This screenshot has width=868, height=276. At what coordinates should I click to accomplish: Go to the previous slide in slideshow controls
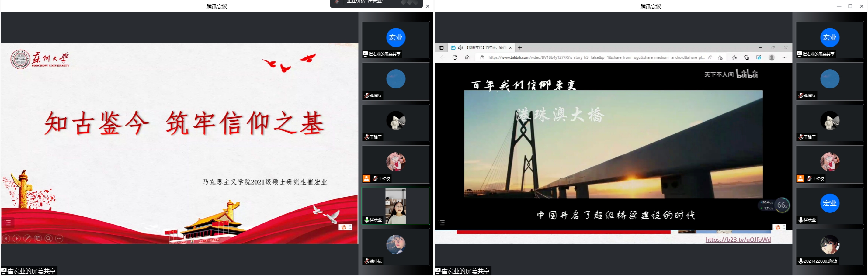(6, 239)
